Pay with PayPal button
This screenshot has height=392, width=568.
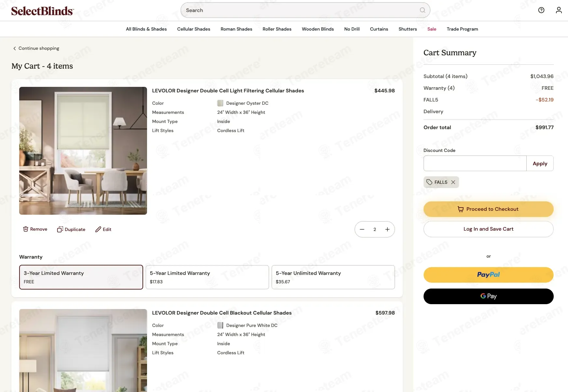tap(488, 275)
